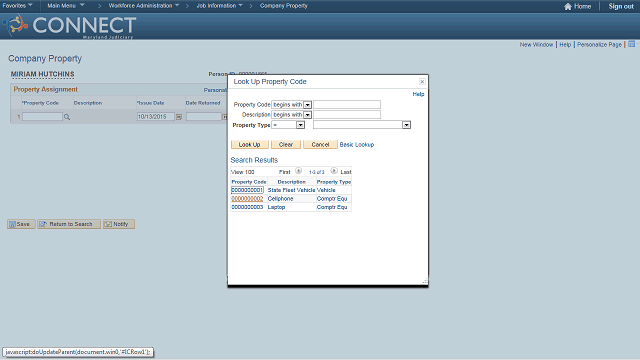
Task: Select property code 0000000001
Action: 247,190
